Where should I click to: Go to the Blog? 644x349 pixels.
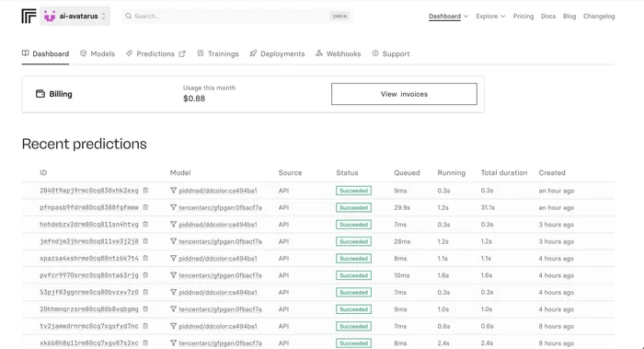point(569,16)
